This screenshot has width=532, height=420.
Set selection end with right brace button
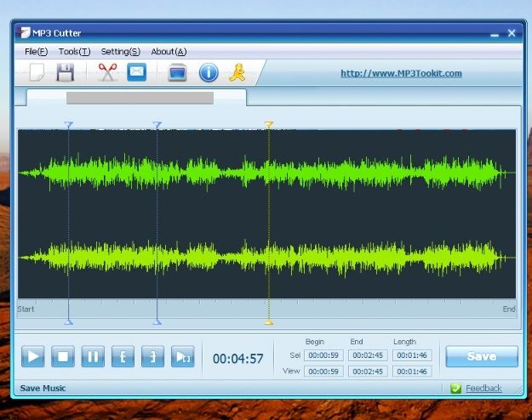point(152,356)
